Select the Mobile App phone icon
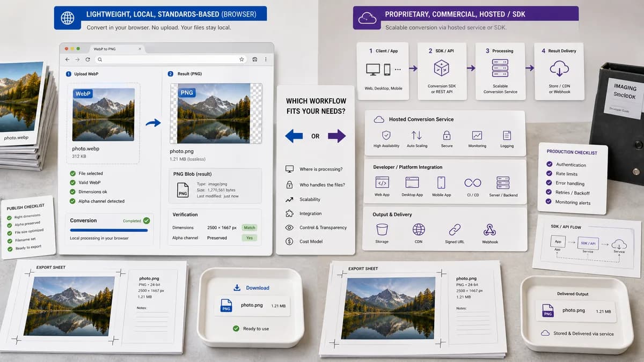The height and width of the screenshot is (362, 644). (x=441, y=182)
